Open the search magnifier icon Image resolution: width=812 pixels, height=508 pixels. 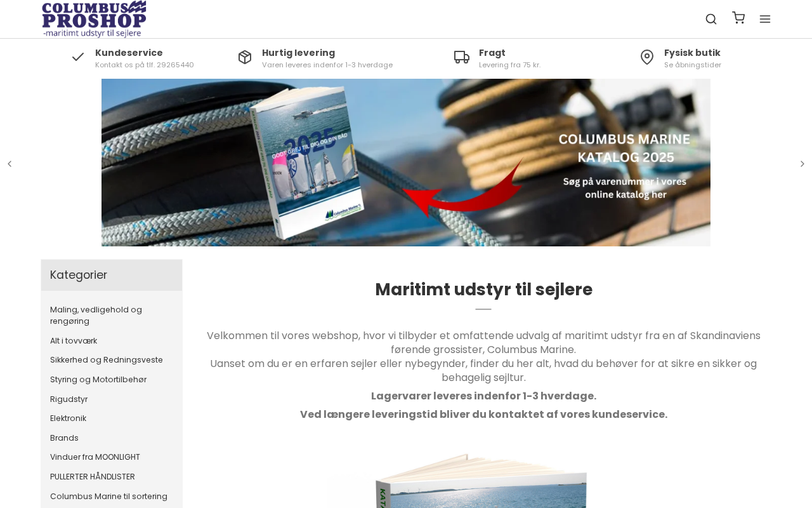pos(711,19)
